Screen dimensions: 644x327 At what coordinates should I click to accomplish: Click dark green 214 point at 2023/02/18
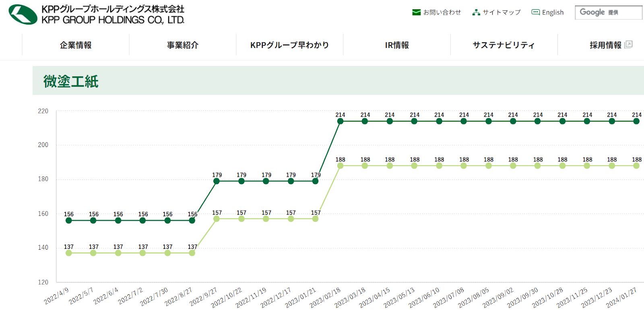pos(340,121)
